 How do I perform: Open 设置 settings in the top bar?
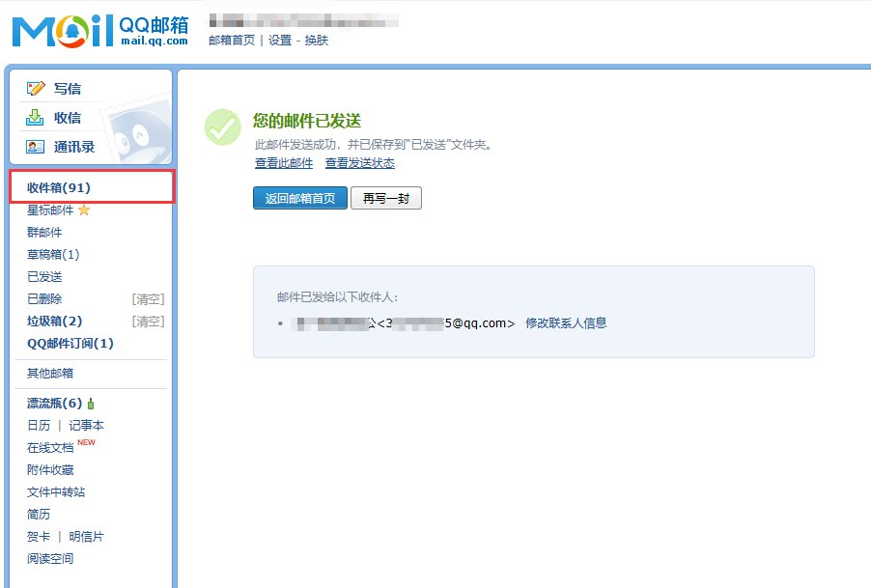[x=280, y=42]
